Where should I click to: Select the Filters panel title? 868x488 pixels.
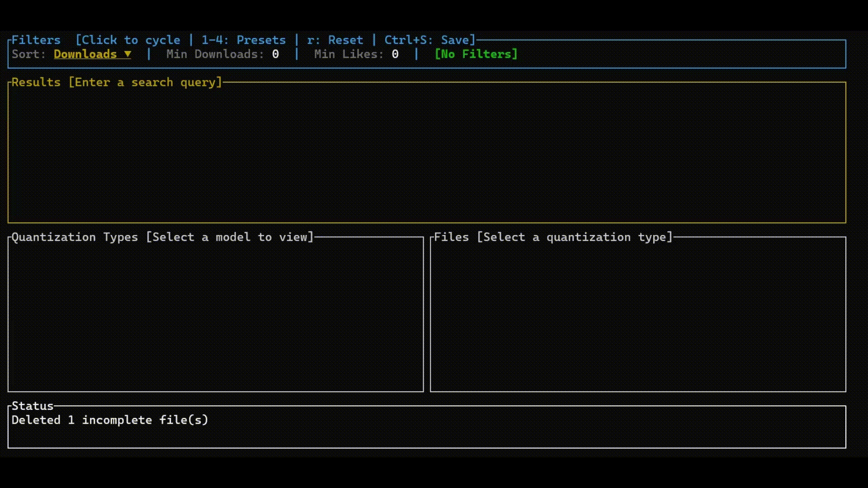36,40
